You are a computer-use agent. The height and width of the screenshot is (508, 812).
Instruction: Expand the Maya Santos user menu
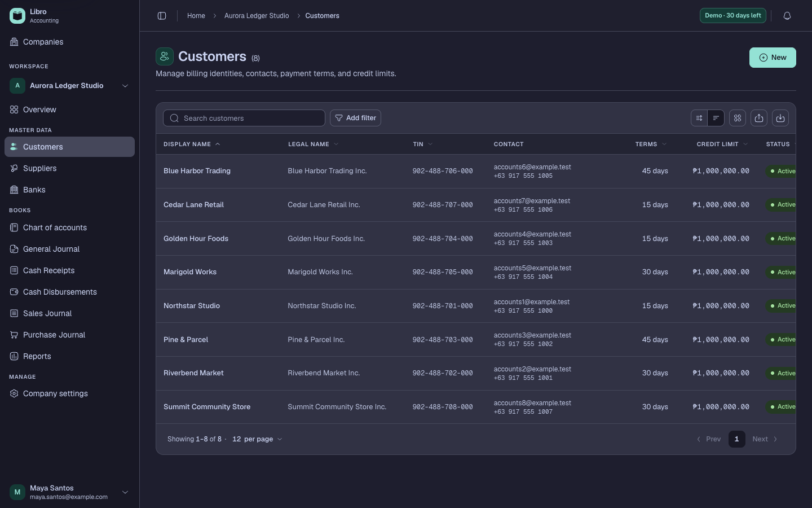pyautogui.click(x=70, y=492)
